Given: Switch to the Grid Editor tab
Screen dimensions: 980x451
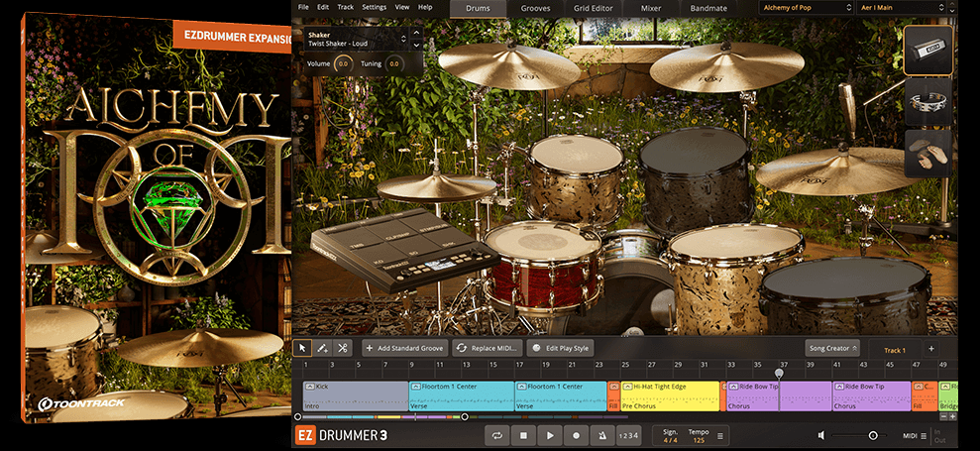Looking at the screenshot, I should click(x=594, y=8).
